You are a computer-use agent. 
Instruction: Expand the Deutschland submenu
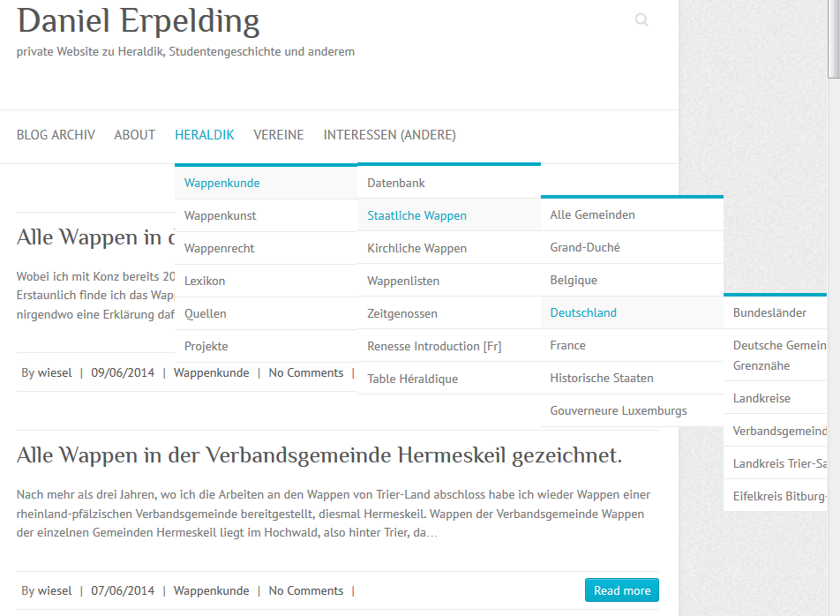point(583,313)
